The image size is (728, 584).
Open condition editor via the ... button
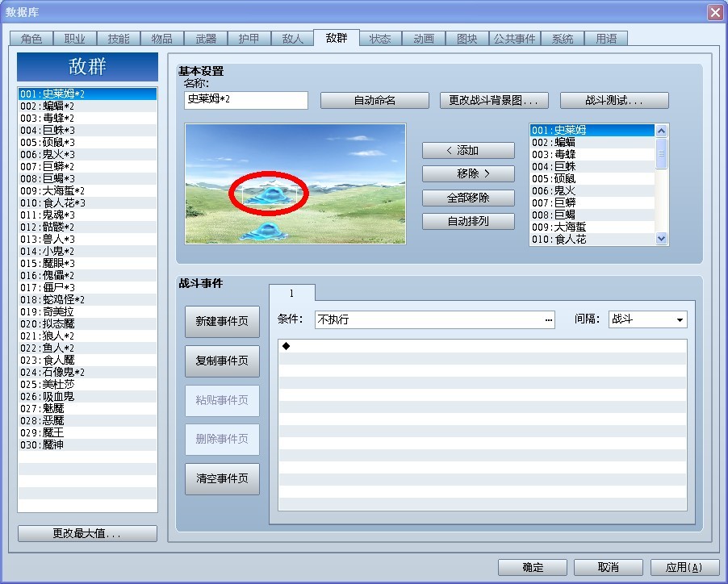point(548,319)
